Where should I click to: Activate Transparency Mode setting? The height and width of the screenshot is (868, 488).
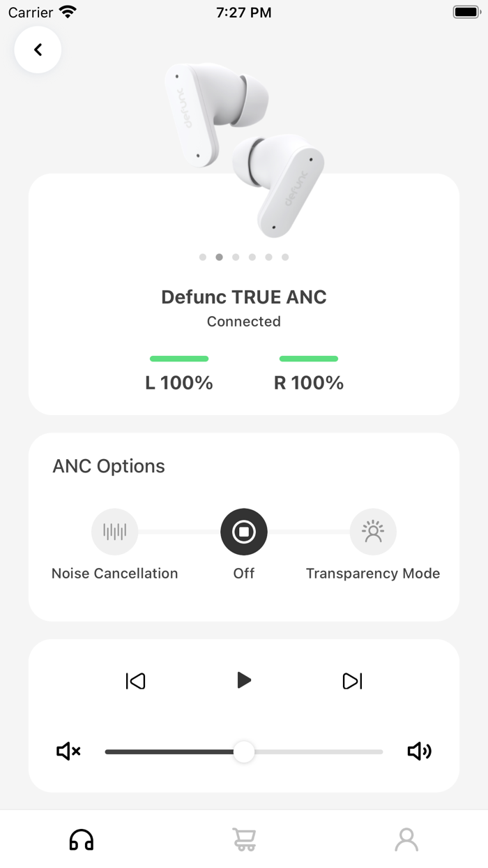(373, 531)
